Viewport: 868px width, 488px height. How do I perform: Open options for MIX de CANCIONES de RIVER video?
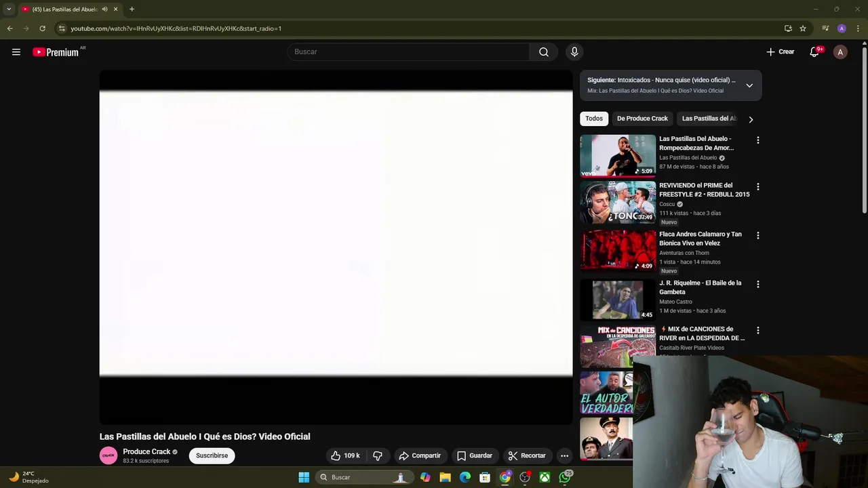(758, 330)
